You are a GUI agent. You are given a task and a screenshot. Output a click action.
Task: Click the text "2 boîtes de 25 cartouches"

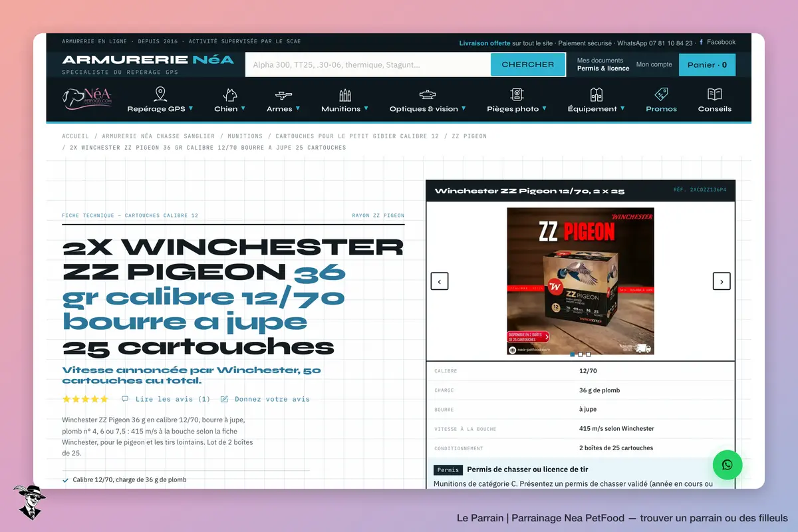pyautogui.click(x=616, y=448)
